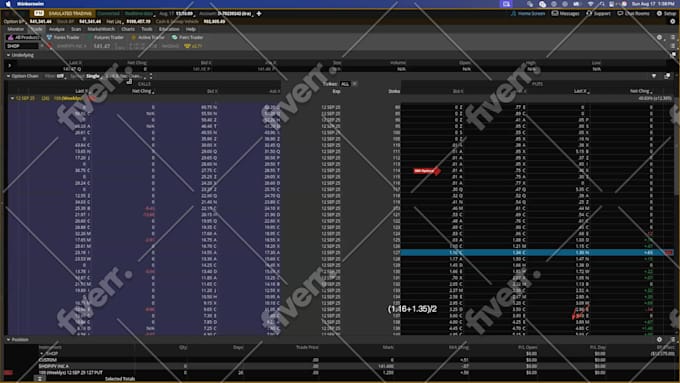Click the calls Net Chng column header
Viewport: 680px width, 383px height.
point(142,91)
